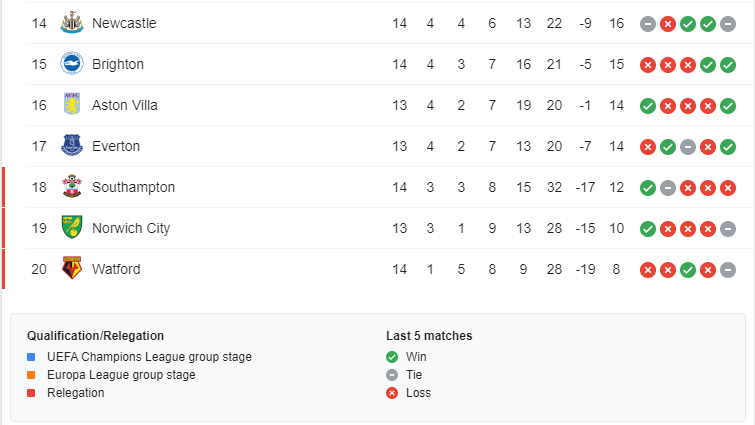Click the red Relegation legend swatch
Viewport: 755px width, 425px height.
(x=32, y=393)
